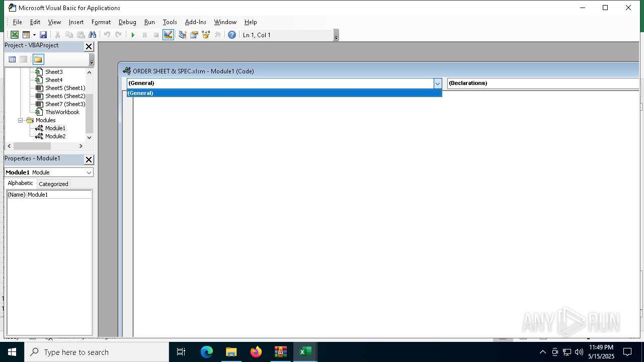
Task: Click the Toolbox toolbar icon
Action: (217, 35)
